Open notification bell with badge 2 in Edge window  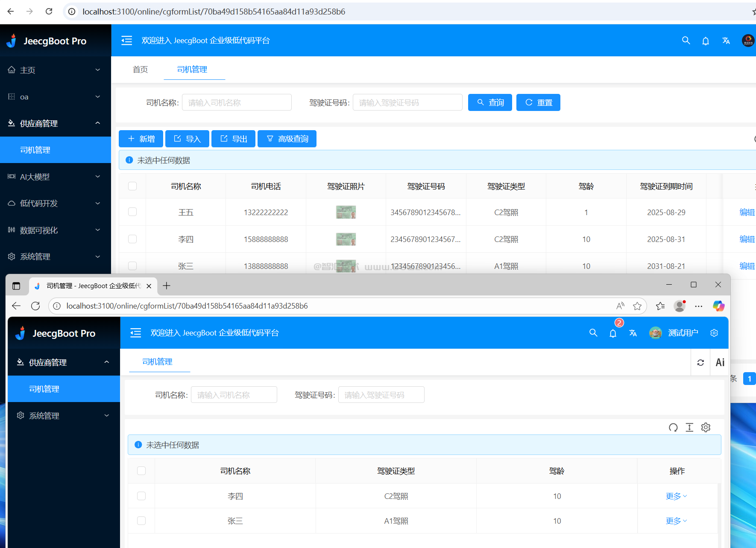click(x=613, y=333)
